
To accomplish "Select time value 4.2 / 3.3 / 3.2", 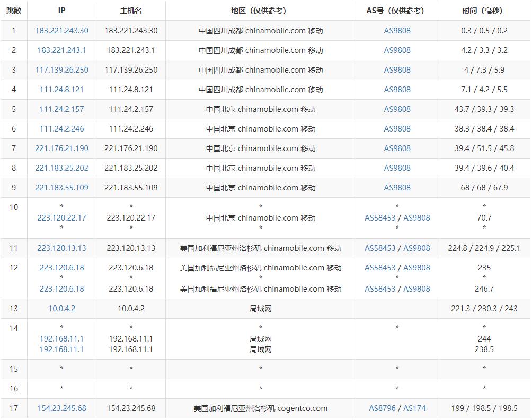I will tap(484, 50).
